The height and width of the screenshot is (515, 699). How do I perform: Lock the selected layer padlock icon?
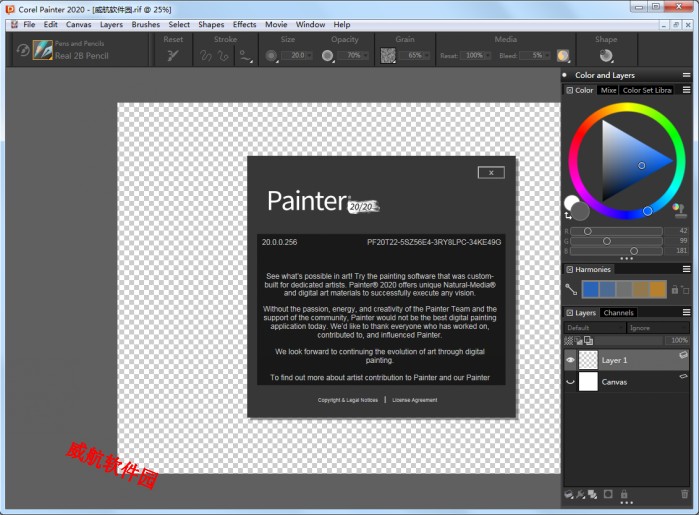coord(624,494)
